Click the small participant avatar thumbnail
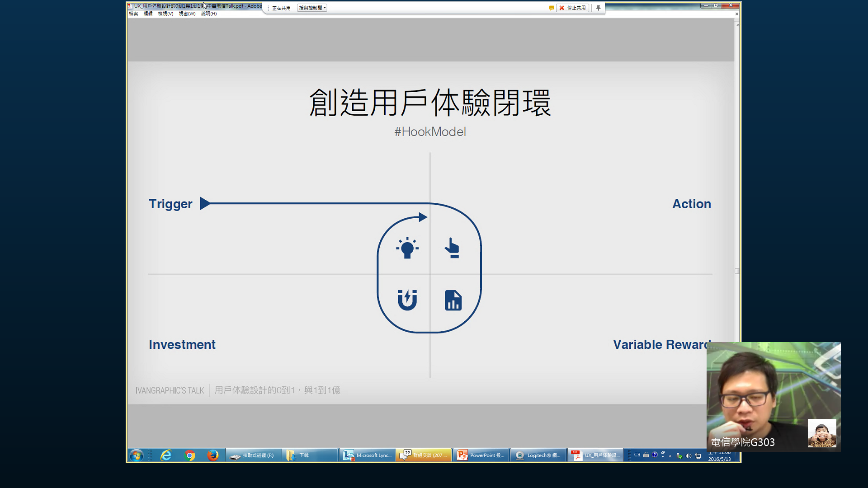 coord(821,433)
